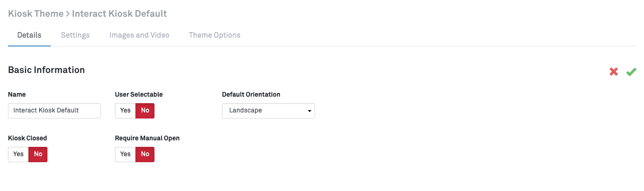Open the Images and Video tab
This screenshot has width=644, height=191.
coord(139,35)
